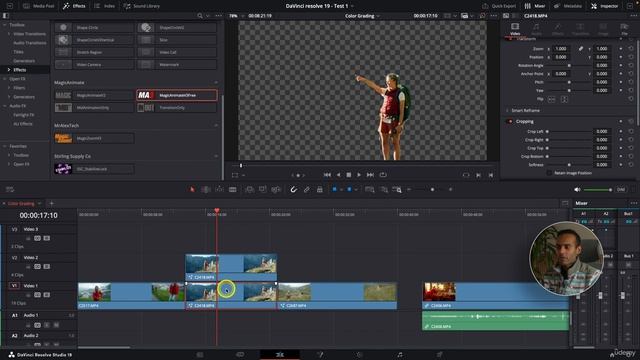The height and width of the screenshot is (360, 640).
Task: Mute audio with the speaker icon
Action: 577,189
